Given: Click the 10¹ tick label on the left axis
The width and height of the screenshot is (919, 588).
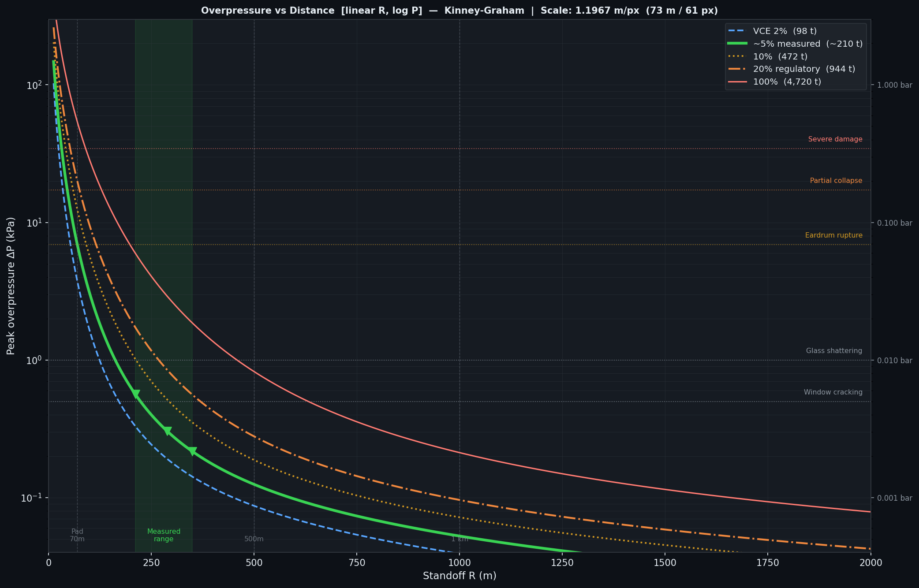Looking at the screenshot, I should 35,222.
